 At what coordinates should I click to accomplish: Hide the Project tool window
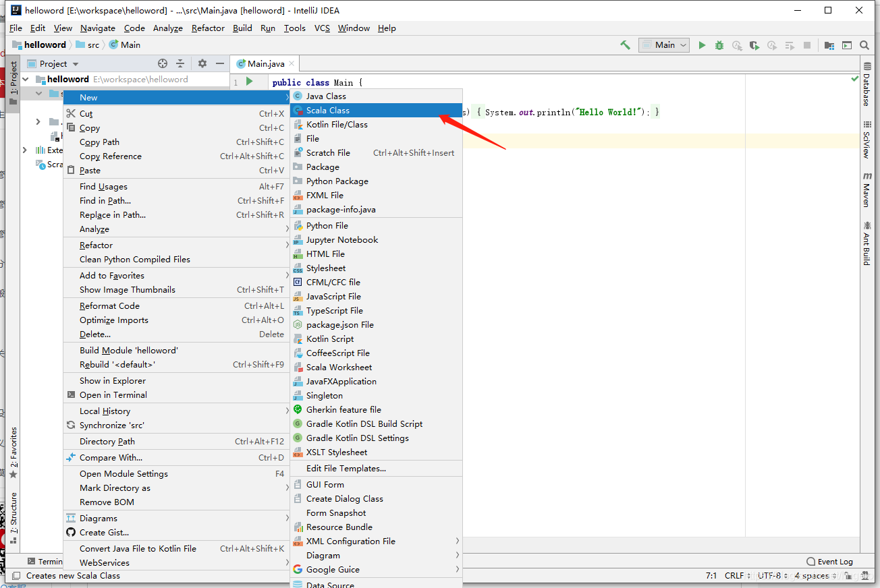point(220,63)
